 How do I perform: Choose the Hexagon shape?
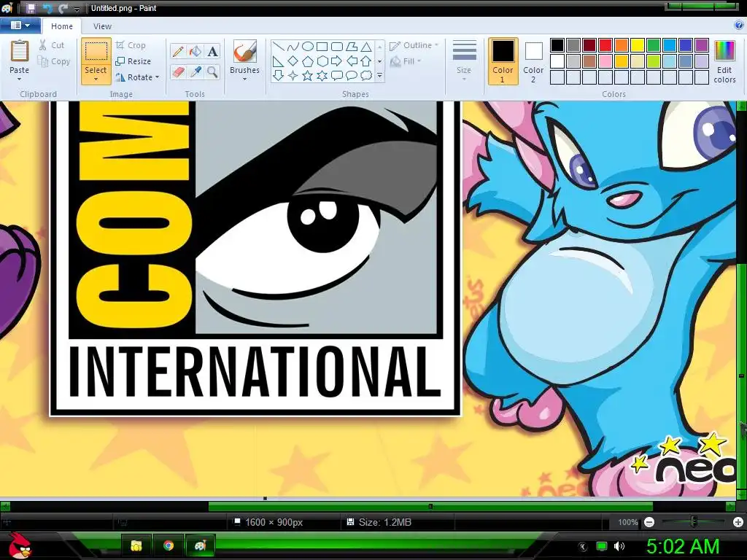point(322,61)
